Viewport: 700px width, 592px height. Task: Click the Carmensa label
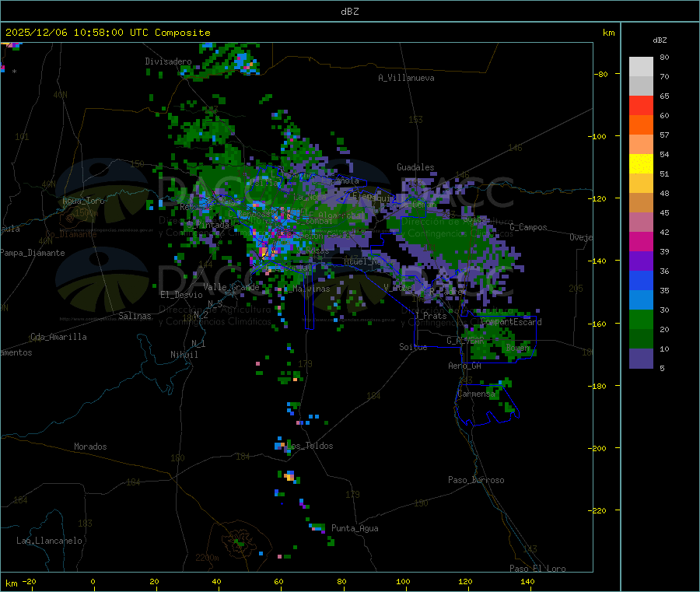tap(476, 394)
